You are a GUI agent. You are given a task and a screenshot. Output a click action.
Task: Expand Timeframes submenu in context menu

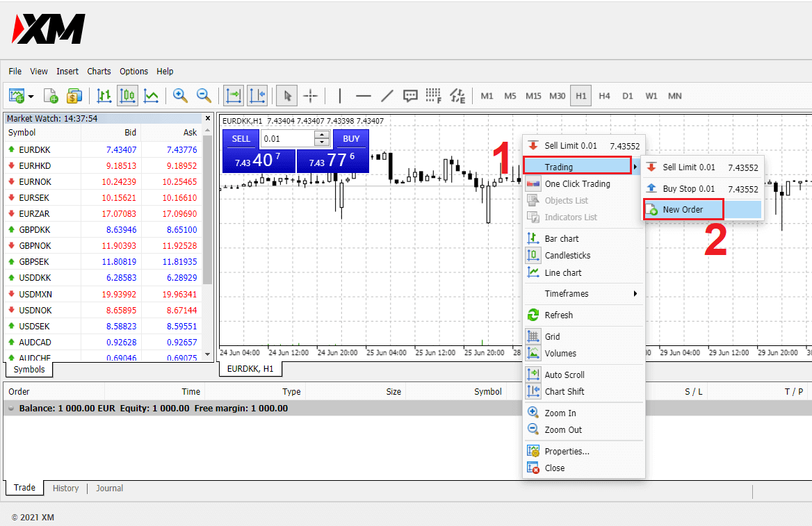(x=584, y=293)
